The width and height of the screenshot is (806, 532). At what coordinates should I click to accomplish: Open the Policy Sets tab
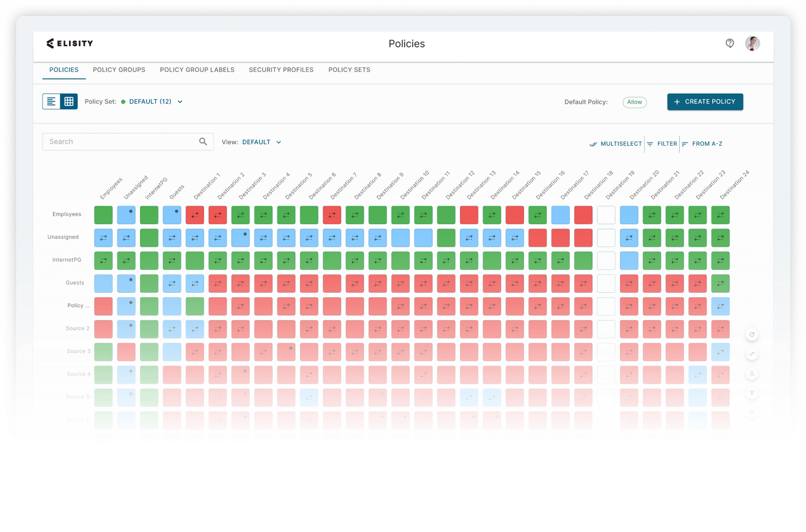(349, 70)
